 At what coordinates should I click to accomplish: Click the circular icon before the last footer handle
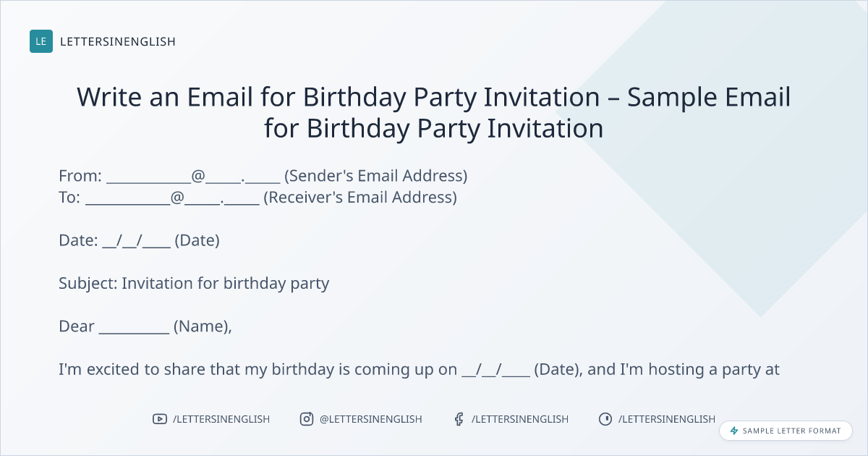pyautogui.click(x=605, y=419)
